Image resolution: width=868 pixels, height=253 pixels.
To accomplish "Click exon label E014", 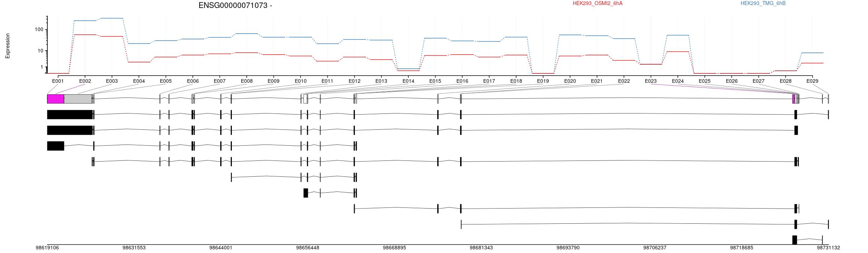I will (x=408, y=81).
